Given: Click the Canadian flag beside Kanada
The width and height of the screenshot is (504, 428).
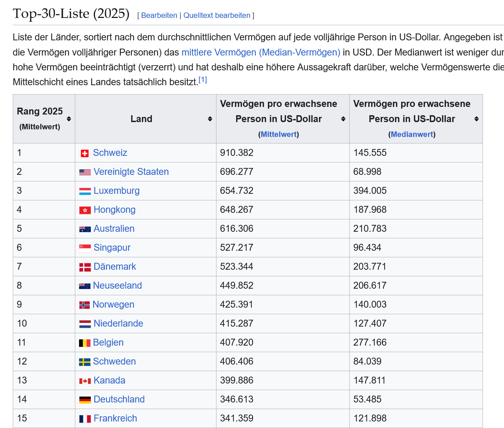Looking at the screenshot, I should 85,381.
